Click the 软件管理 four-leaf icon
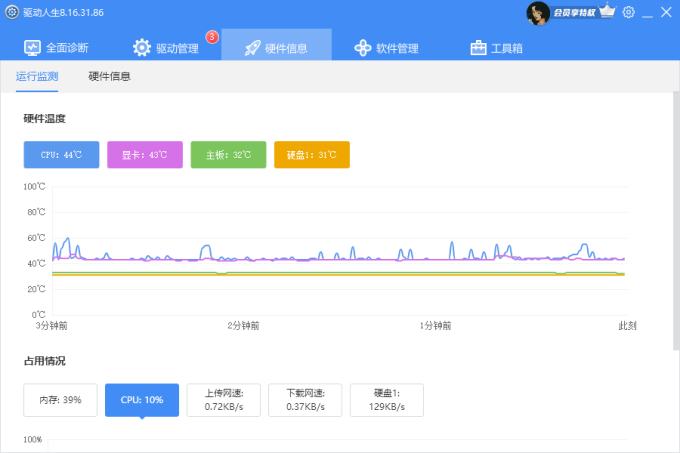This screenshot has width=680, height=453. coord(363,48)
